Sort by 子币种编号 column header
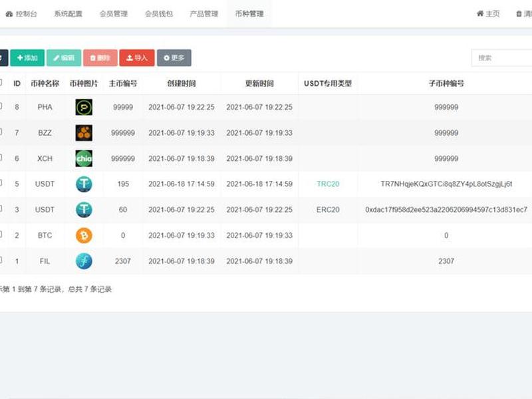Viewport: 532px width, 399px height. (446, 84)
